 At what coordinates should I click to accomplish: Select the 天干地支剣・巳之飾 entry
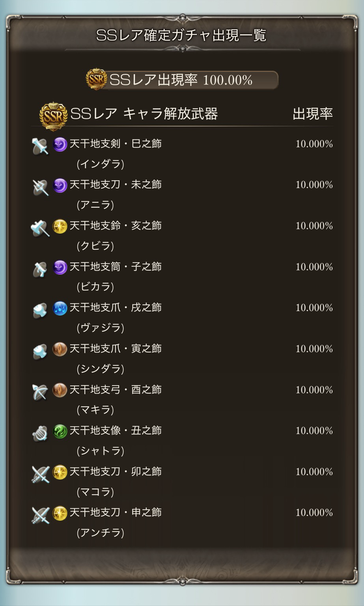click(116, 144)
